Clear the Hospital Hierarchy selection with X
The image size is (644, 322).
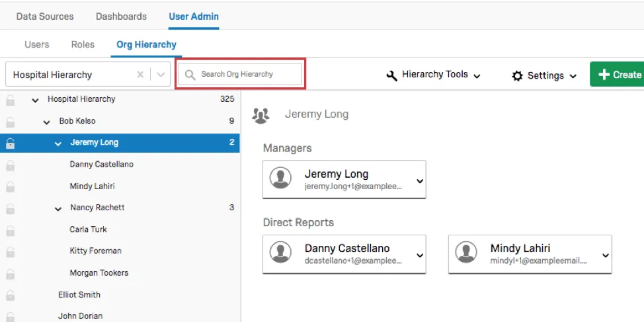click(x=140, y=75)
